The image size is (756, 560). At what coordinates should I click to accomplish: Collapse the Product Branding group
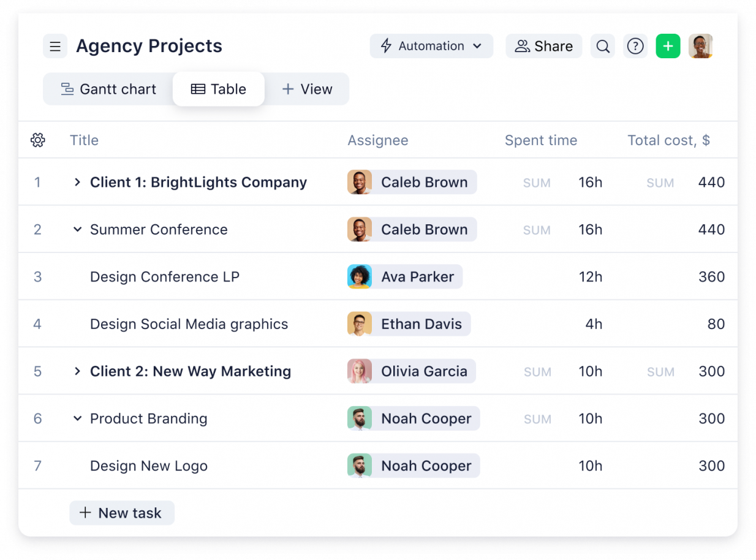pos(77,418)
